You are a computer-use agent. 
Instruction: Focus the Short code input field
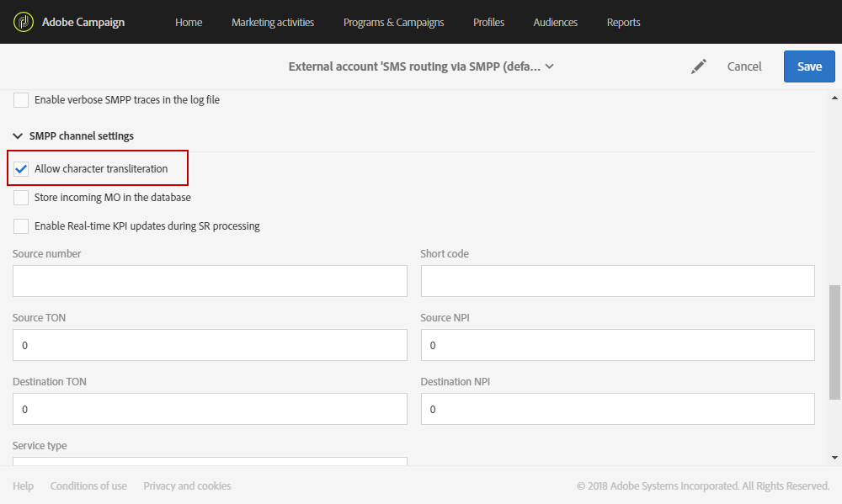[617, 281]
